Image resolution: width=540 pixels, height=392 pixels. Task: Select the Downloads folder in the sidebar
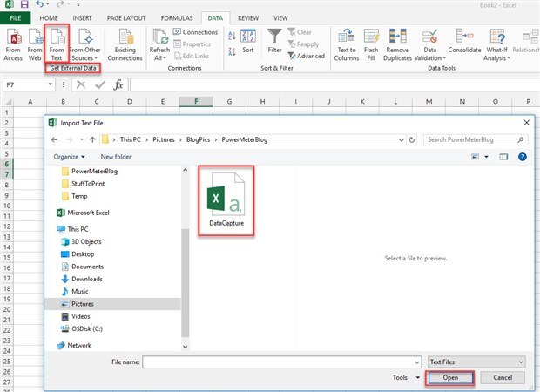click(87, 279)
